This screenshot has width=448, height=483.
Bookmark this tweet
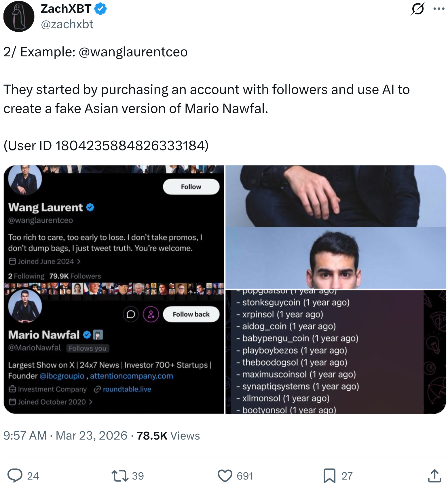329,476
